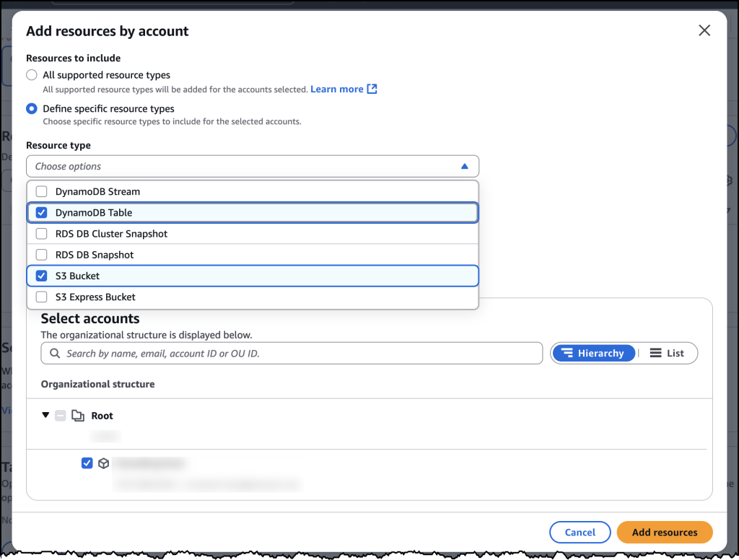
Task: Open the Learn more external link icon
Action: tap(371, 89)
